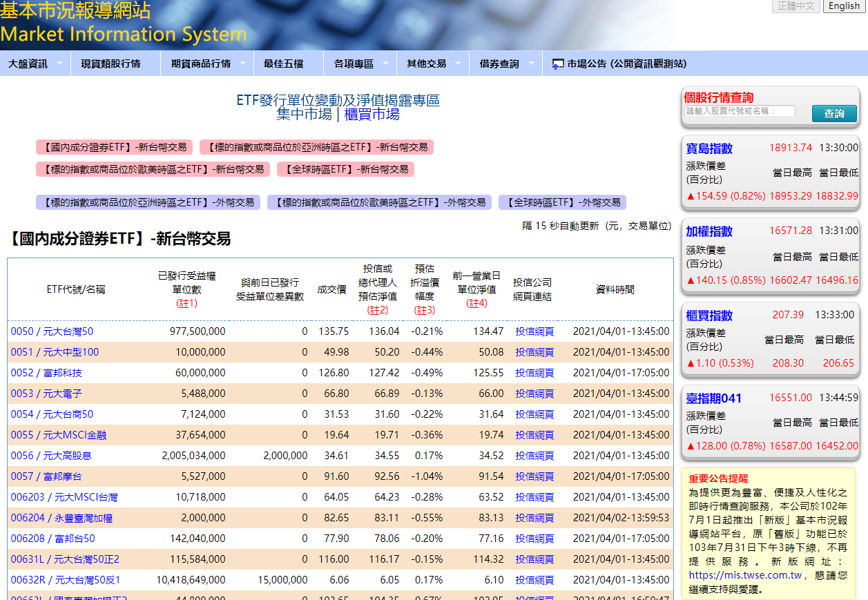The width and height of the screenshot is (868, 600).
Task: Open 0057 / 富邦摩台 link
Action: coord(46,476)
